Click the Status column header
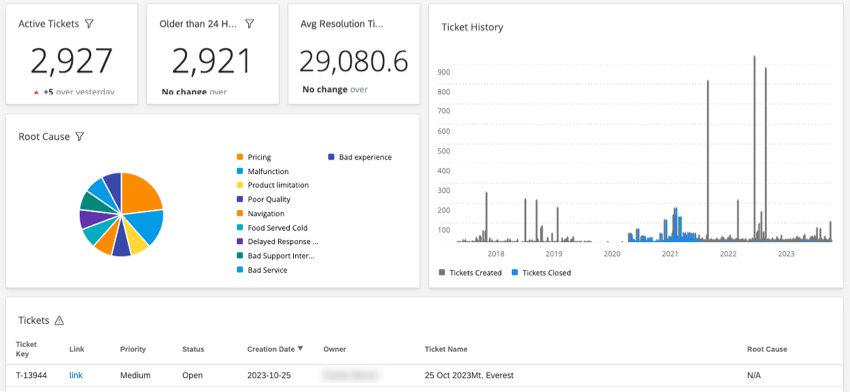850x392 pixels. 193,349
